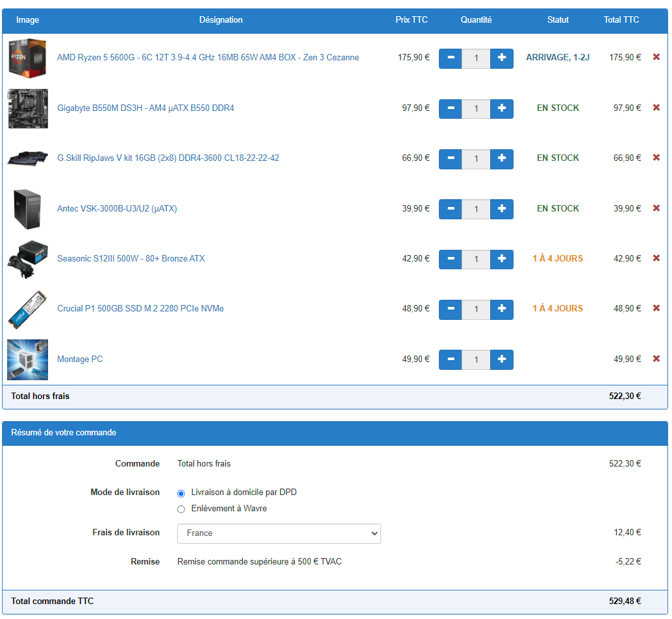Click the Crucial SSD thumbnail
Viewport: 672px width, 619px height.
28,309
